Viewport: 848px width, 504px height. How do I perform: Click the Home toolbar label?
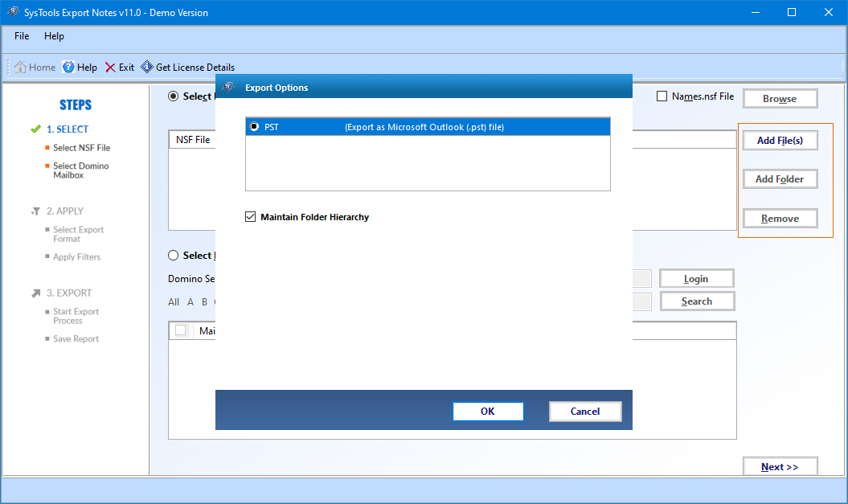[42, 67]
